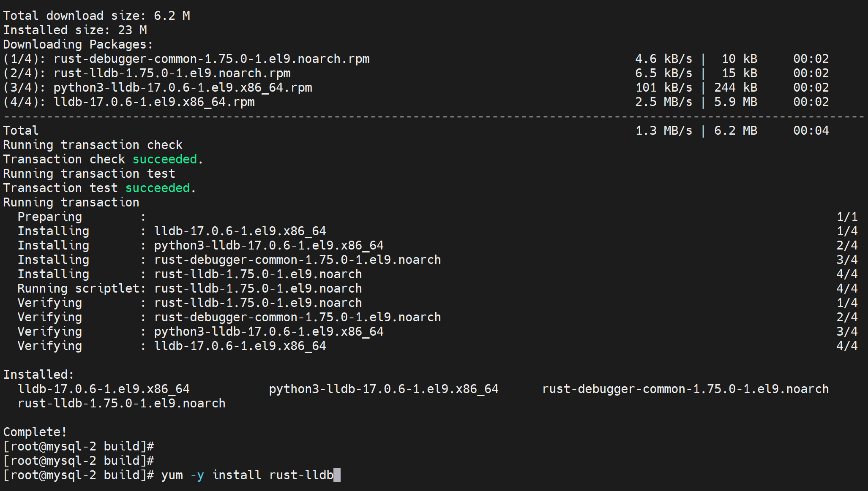
Task: Click the 'Running scriptlet' step label
Action: pyautogui.click(x=78, y=288)
